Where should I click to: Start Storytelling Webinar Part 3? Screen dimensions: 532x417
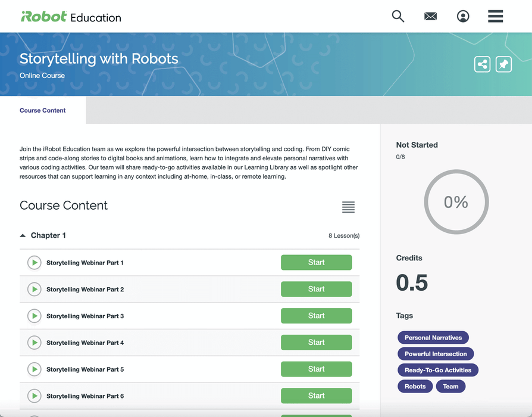pyautogui.click(x=316, y=316)
